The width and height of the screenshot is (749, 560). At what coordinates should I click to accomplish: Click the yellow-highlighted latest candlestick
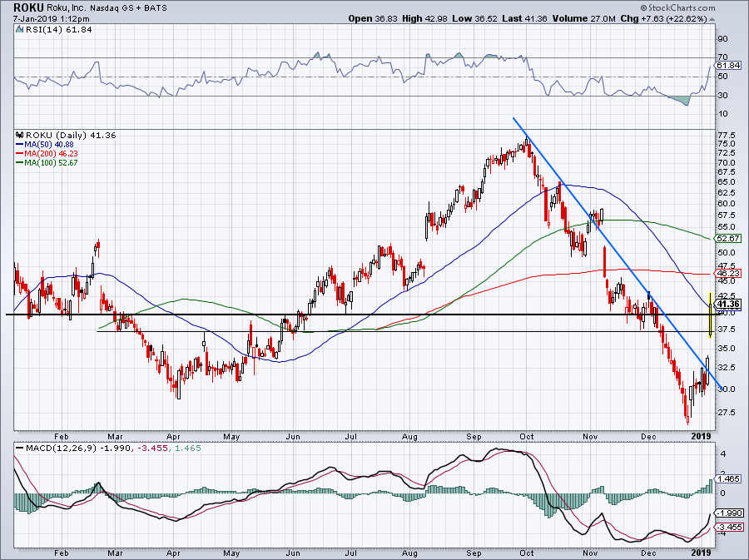(711, 315)
